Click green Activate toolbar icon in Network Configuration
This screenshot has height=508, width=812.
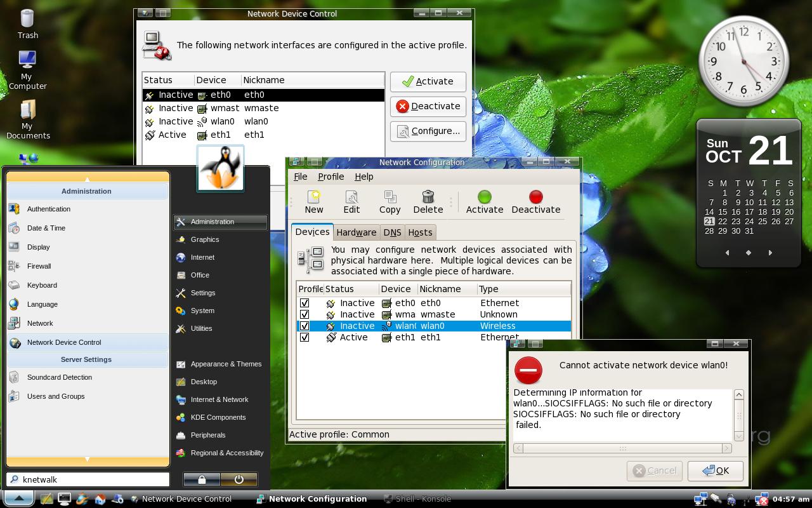[485, 202]
